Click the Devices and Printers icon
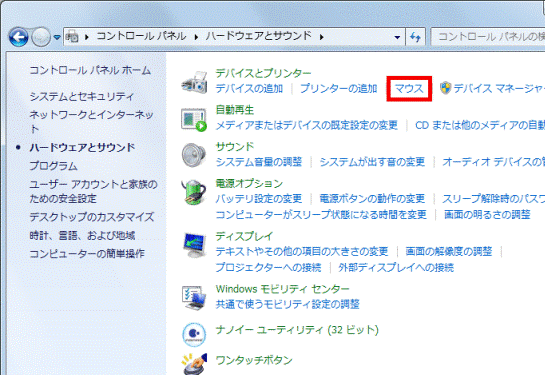Screen dimensions: 545x375 194,82
